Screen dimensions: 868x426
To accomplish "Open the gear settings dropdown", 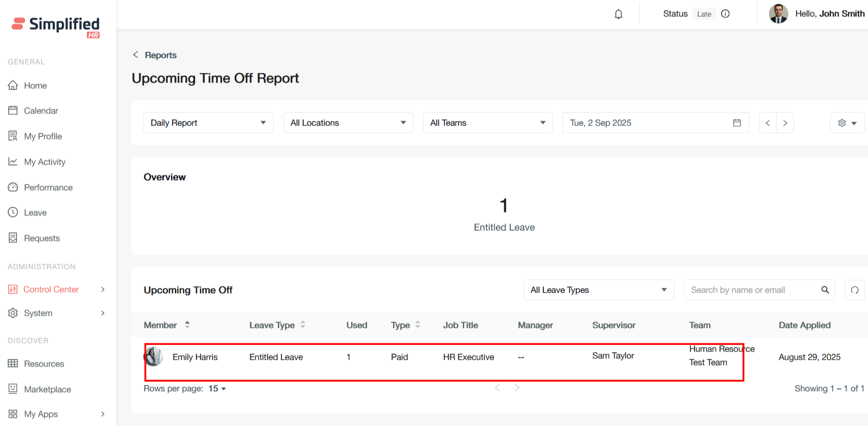I will coord(847,123).
